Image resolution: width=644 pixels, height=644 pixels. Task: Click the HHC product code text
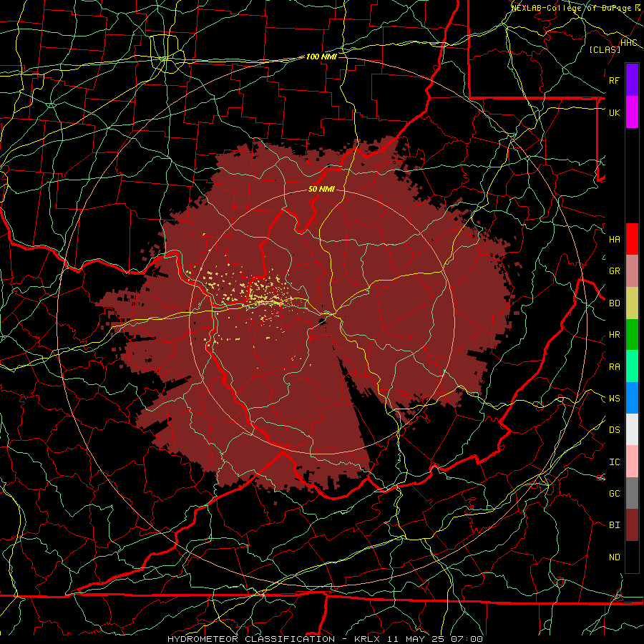tap(629, 43)
